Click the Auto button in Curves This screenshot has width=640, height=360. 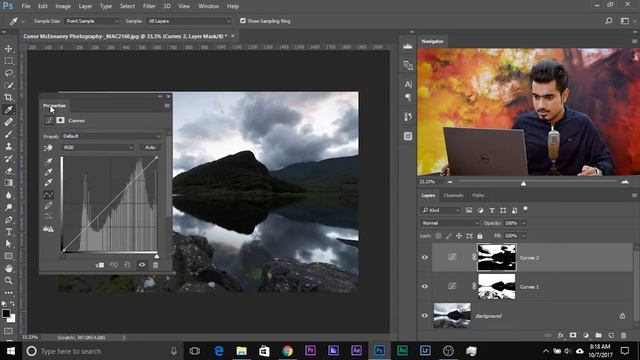point(150,147)
